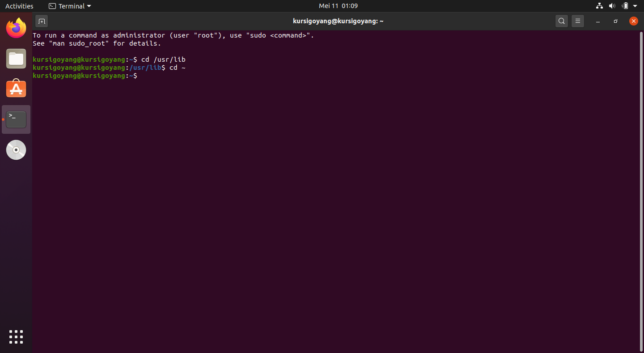The image size is (644, 353).
Task: Open the terminal hamburger menu
Action: tap(578, 21)
